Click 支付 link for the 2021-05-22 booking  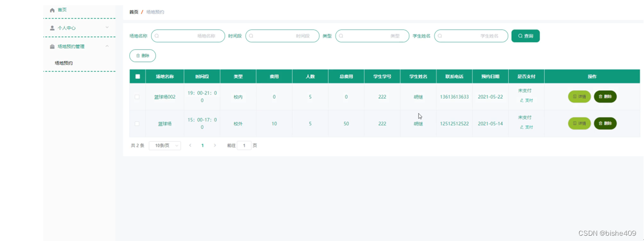[526, 100]
